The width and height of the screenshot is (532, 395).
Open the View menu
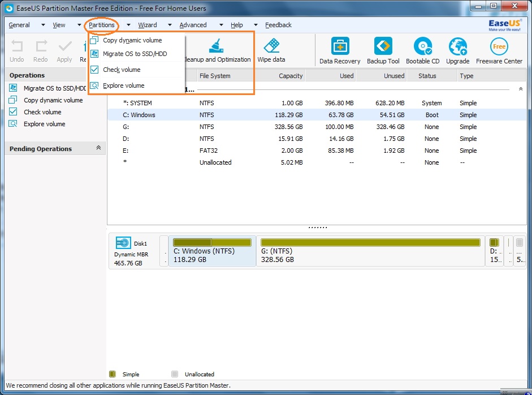[x=59, y=25]
